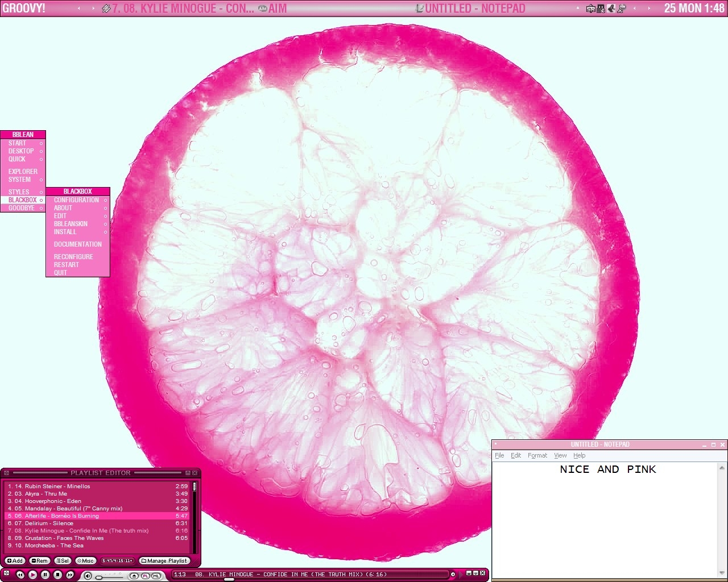
Task: Skip to the next track in Winamp
Action: click(x=70, y=575)
